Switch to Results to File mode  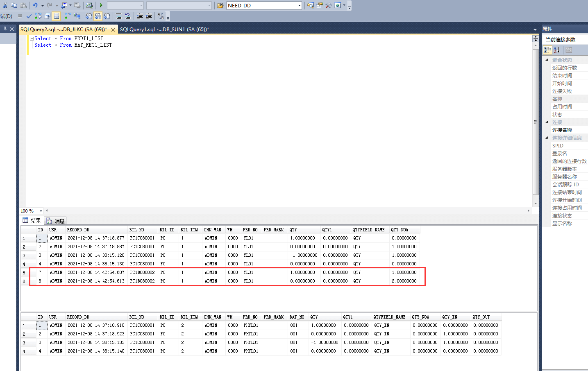pyautogui.click(x=107, y=16)
